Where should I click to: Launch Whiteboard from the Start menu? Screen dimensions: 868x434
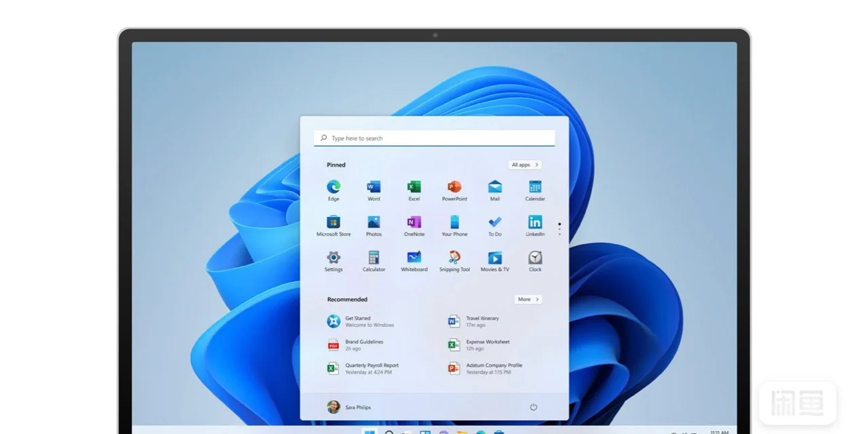tap(414, 258)
